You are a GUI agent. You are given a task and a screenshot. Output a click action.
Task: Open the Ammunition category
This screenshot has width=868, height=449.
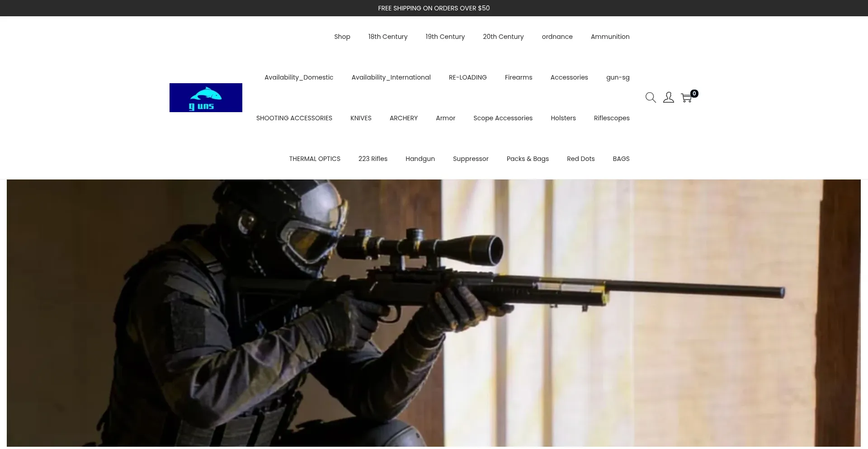point(610,37)
